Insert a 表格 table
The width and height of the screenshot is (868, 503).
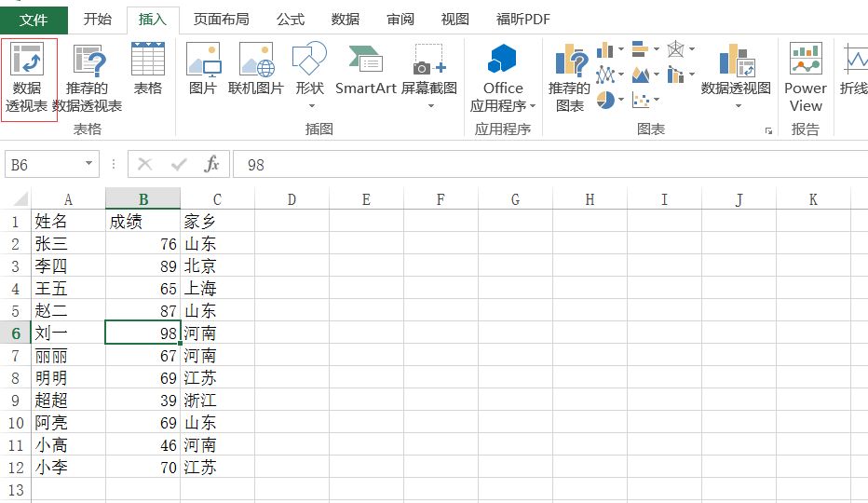pos(148,69)
